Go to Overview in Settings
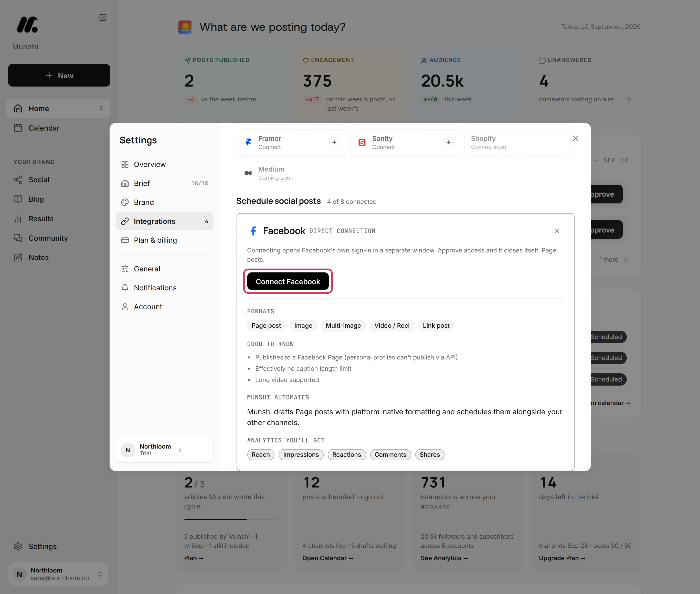 tap(165, 164)
